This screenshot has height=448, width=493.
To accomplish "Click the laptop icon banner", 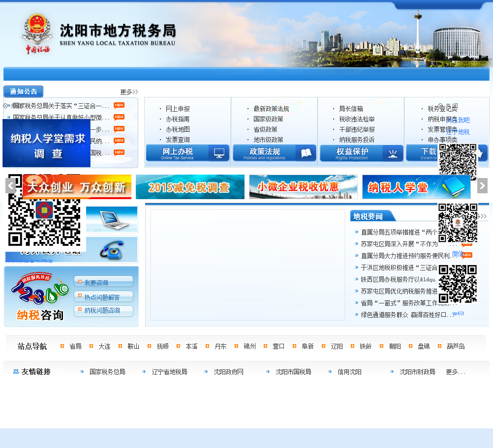I will click(112, 219).
